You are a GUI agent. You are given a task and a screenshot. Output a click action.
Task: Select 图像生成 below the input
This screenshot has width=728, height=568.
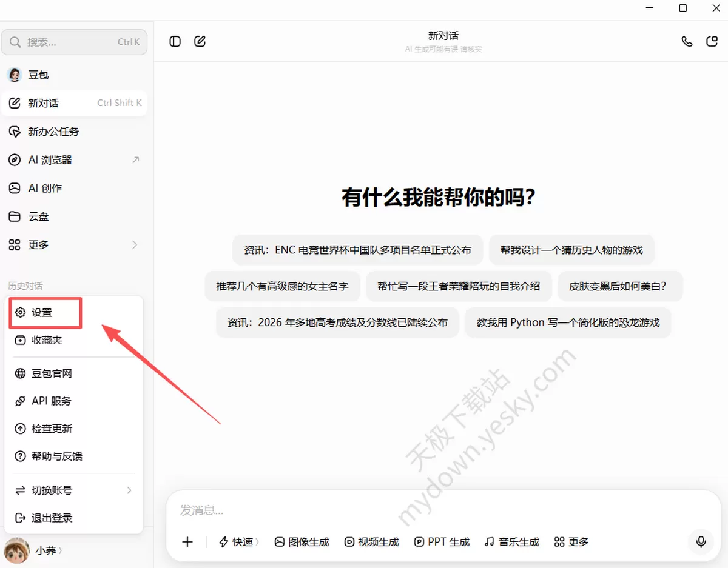click(x=302, y=542)
